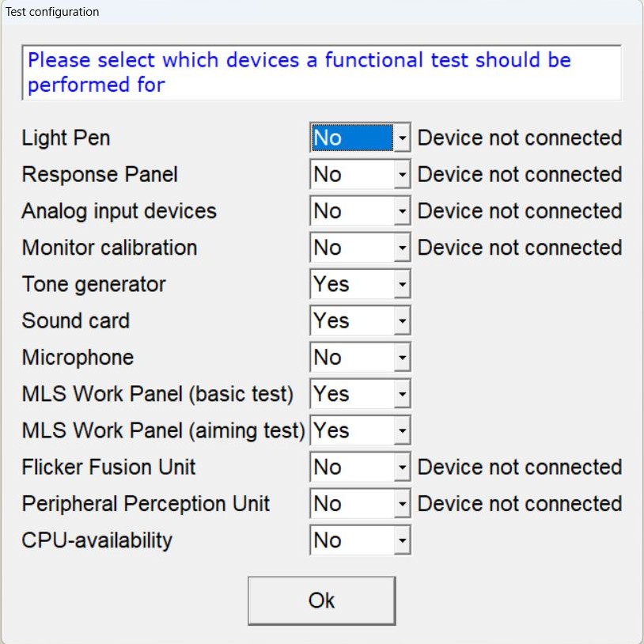The width and height of the screenshot is (644, 644).
Task: Expand MLS Work Panel basic test dropdown
Action: [402, 394]
